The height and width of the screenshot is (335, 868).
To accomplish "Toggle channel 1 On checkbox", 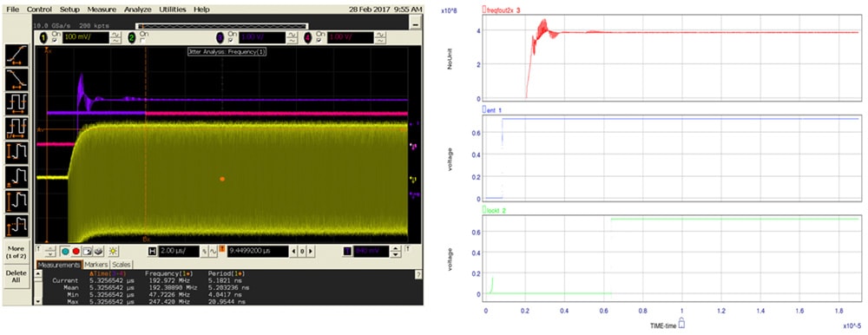I will coord(55,41).
